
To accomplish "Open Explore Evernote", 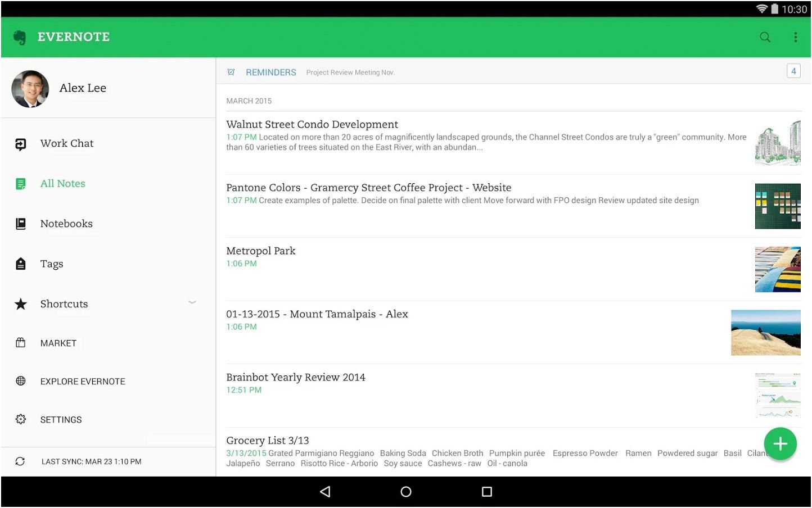I will (x=82, y=382).
